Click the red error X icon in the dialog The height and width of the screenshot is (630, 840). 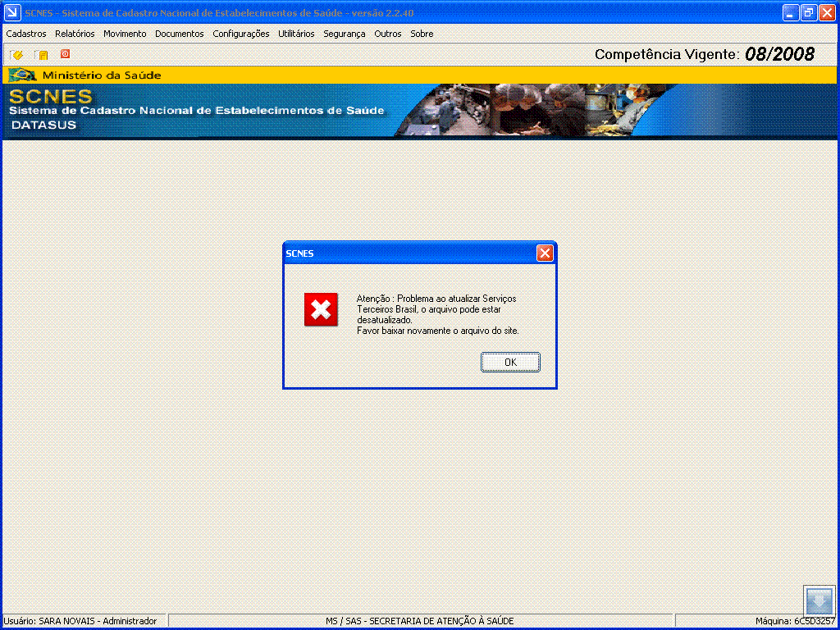pos(320,310)
